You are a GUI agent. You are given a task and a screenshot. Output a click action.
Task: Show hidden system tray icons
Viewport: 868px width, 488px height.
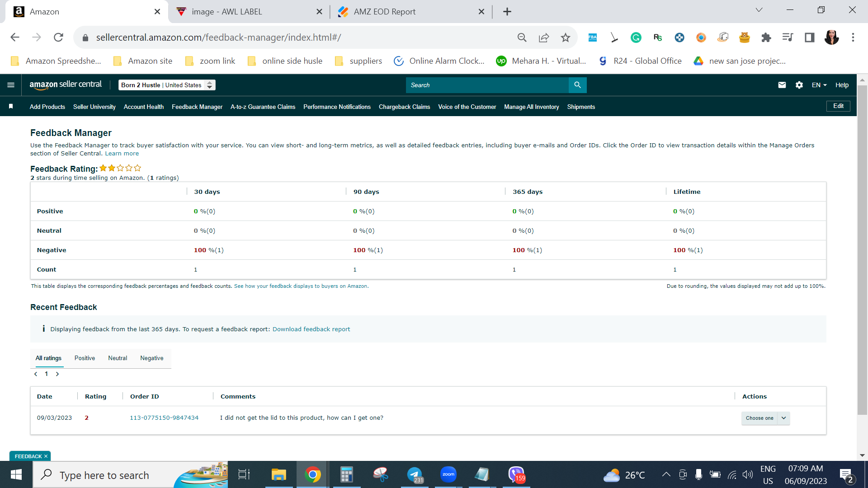[666, 474]
